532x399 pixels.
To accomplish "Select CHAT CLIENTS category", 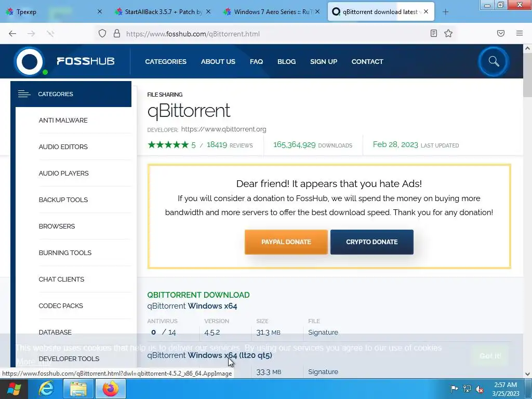I will pyautogui.click(x=61, y=279).
